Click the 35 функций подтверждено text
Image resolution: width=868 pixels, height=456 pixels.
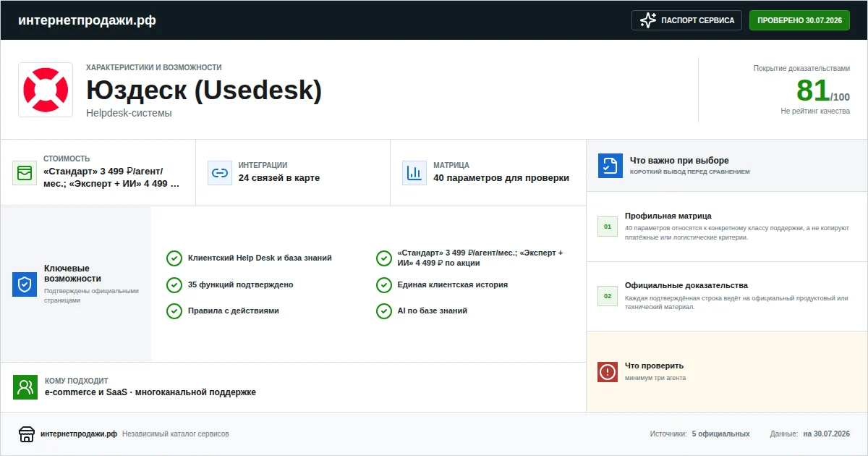pyautogui.click(x=241, y=285)
